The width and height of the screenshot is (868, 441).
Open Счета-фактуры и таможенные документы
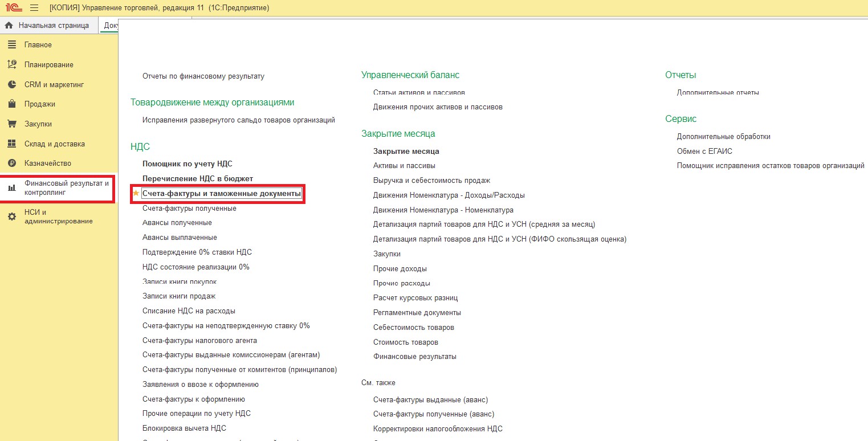coord(222,194)
